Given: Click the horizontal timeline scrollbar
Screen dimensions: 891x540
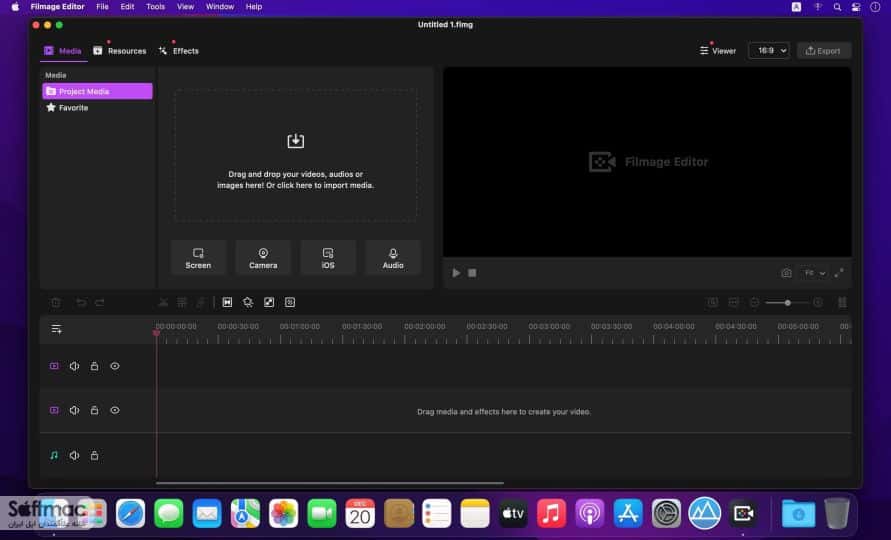Looking at the screenshot, I should click(x=330, y=483).
